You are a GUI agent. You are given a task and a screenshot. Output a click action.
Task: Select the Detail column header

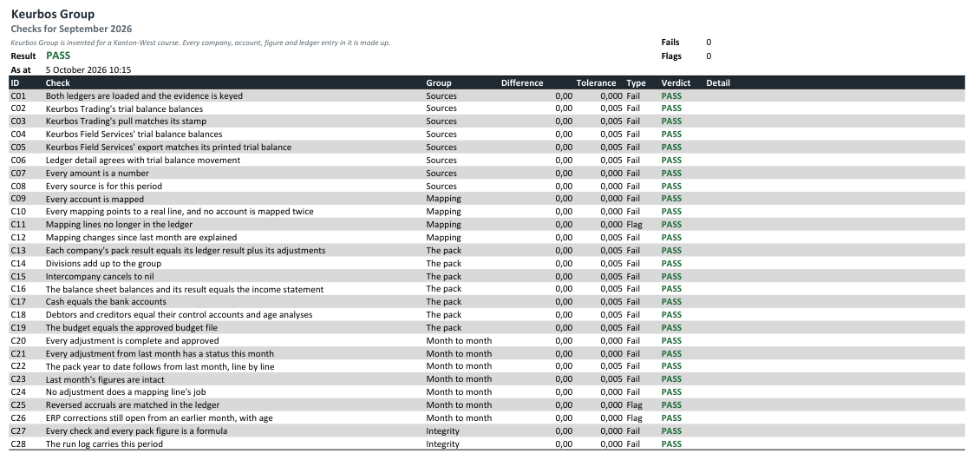(718, 82)
